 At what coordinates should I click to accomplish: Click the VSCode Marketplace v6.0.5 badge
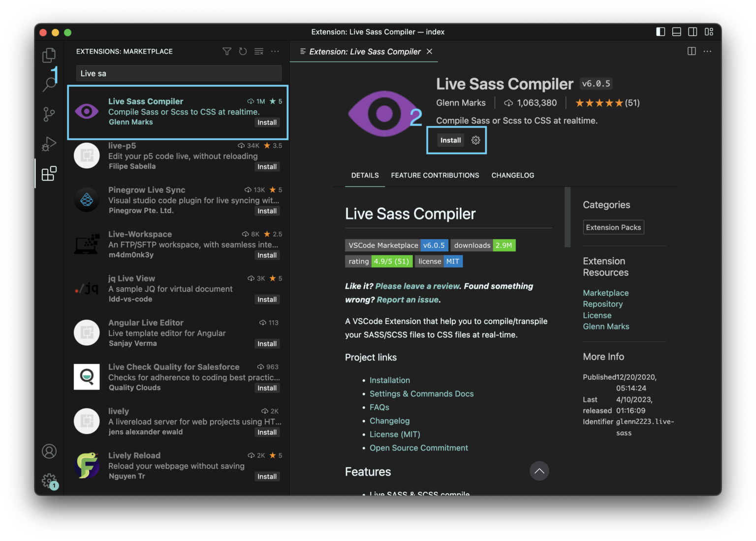pos(397,245)
